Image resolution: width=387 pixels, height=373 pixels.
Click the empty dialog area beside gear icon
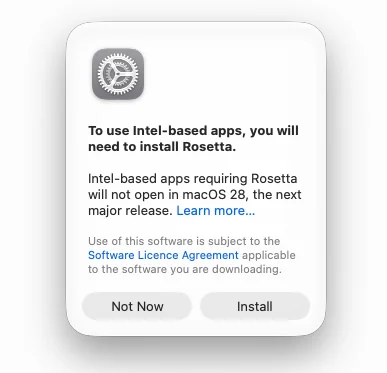230,74
